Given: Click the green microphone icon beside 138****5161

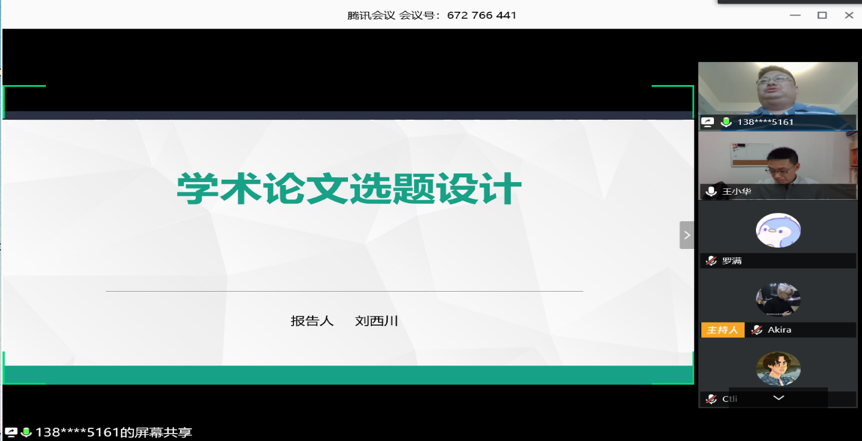Looking at the screenshot, I should click(x=726, y=122).
